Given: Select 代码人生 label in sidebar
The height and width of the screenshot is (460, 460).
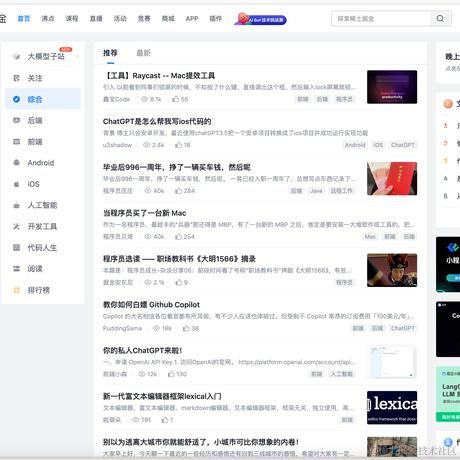Looking at the screenshot, I should tap(42, 248).
